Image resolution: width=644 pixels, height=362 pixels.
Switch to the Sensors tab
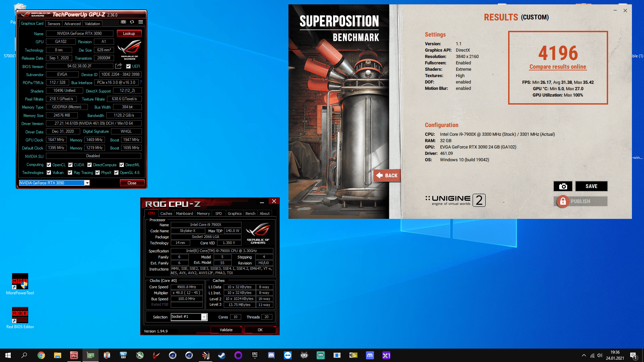tap(54, 24)
